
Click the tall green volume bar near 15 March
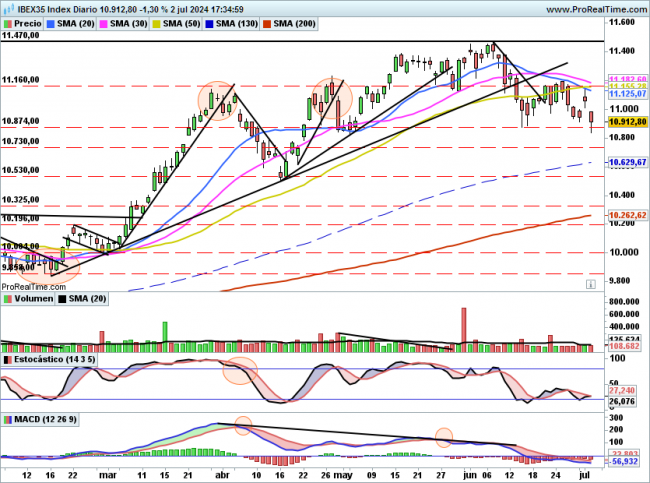click(165, 337)
